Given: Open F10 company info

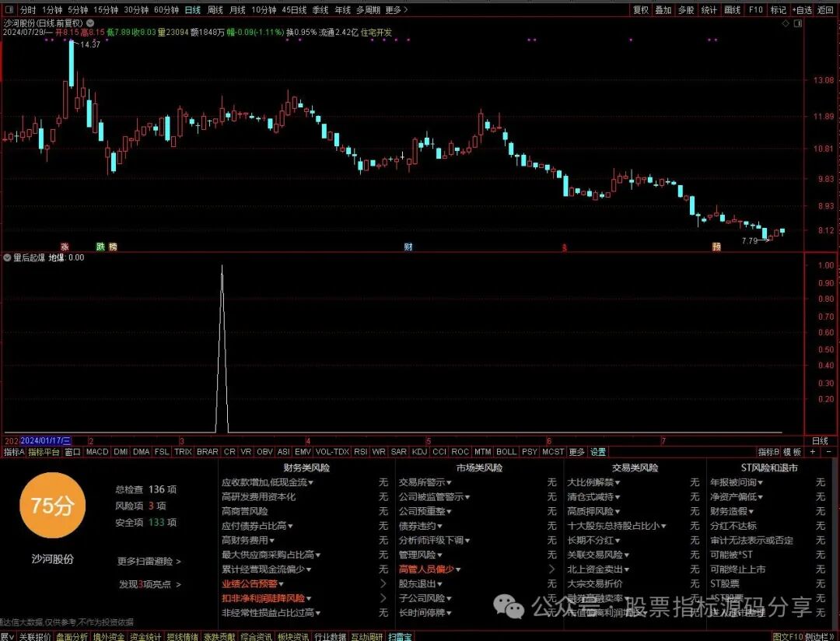Looking at the screenshot, I should [x=755, y=10].
